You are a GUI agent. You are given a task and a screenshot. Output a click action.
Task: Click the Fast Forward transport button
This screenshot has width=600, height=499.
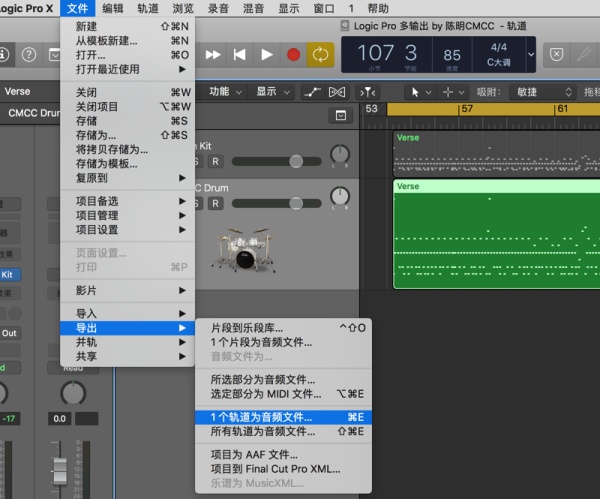click(213, 55)
